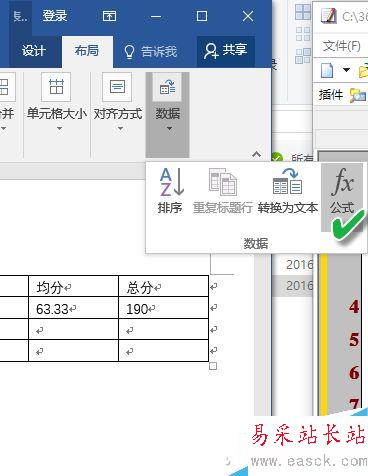Screen dimensions: 368x476
Task: Open ribbon display options icon
Action: tap(109, 16)
